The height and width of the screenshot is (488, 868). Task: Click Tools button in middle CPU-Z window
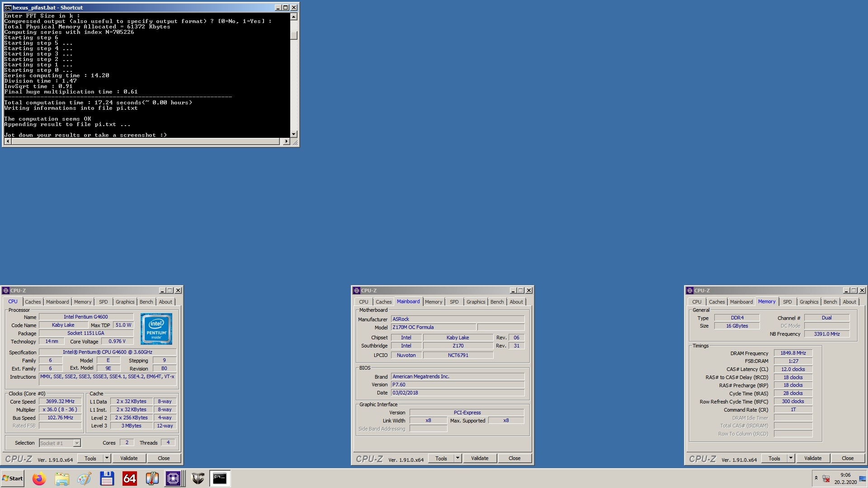(441, 458)
